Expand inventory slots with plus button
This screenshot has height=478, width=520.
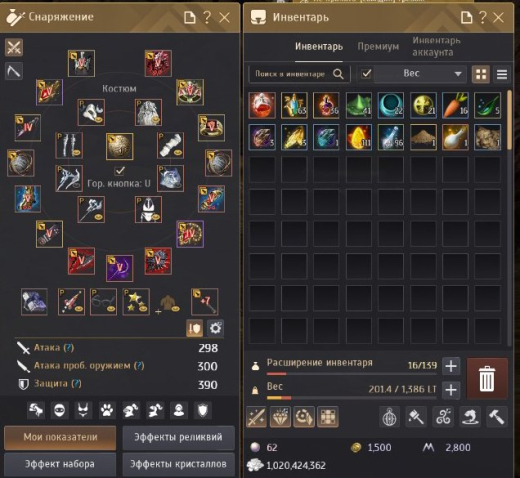coord(451,366)
